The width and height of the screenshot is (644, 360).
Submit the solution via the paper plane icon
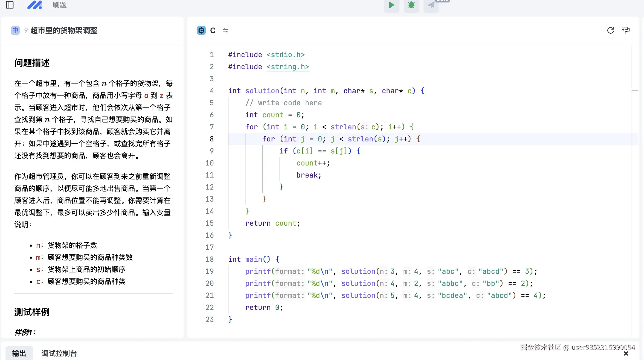[431, 5]
